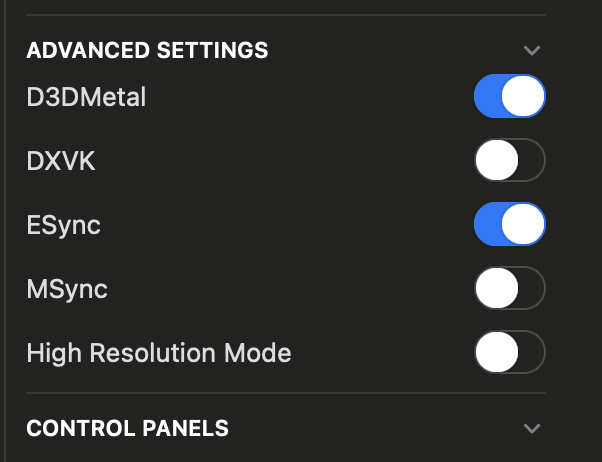Collapse Advanced Settings using its chevron

pos(532,50)
